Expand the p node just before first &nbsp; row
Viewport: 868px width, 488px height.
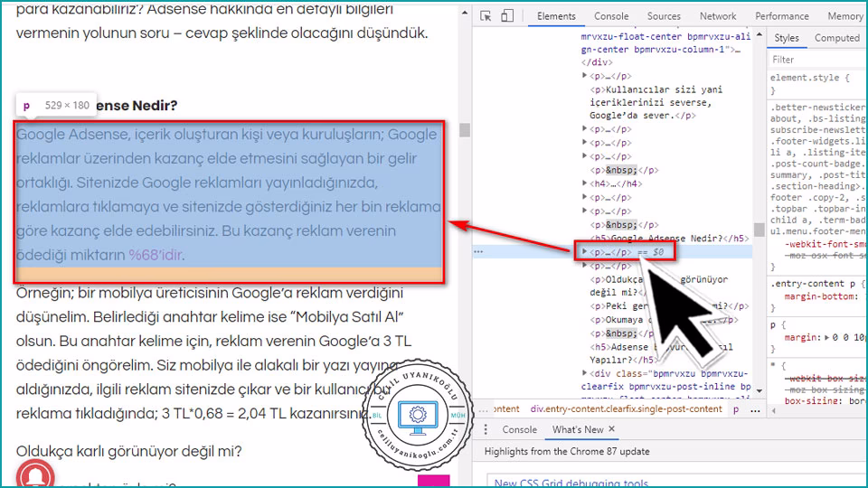pos(585,156)
